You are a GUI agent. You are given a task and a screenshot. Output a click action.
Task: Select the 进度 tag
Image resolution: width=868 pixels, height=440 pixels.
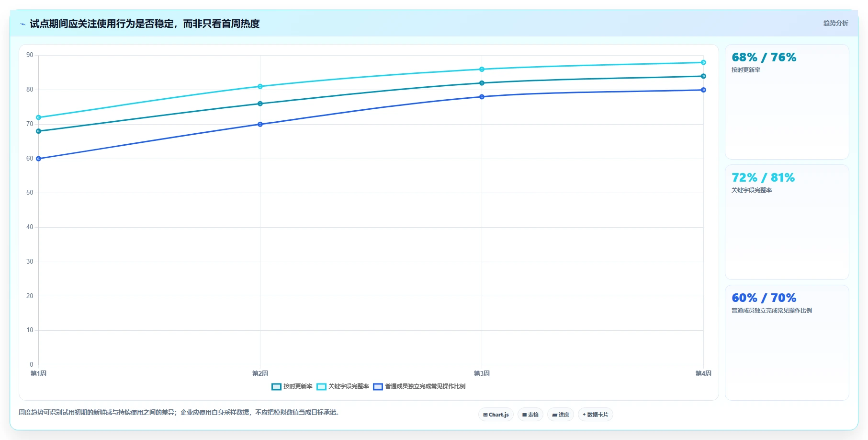[x=561, y=415]
